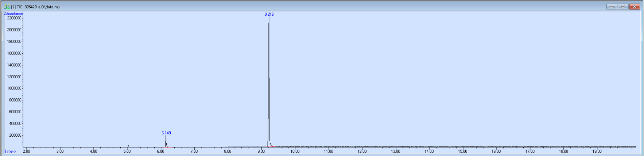Click the 600000 abundance axis value
Image resolution: width=644 pixels, height=156 pixels.
(x=15, y=112)
